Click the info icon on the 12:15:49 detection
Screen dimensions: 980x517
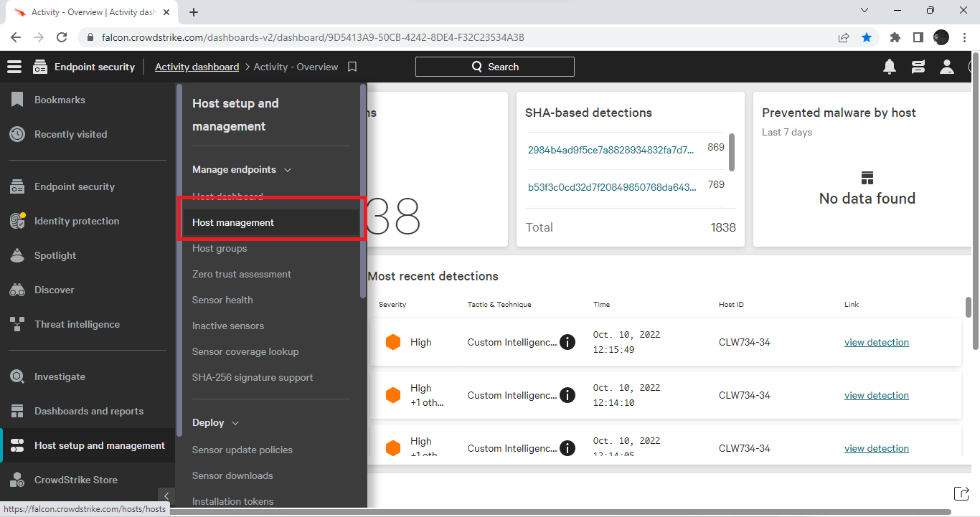567,342
